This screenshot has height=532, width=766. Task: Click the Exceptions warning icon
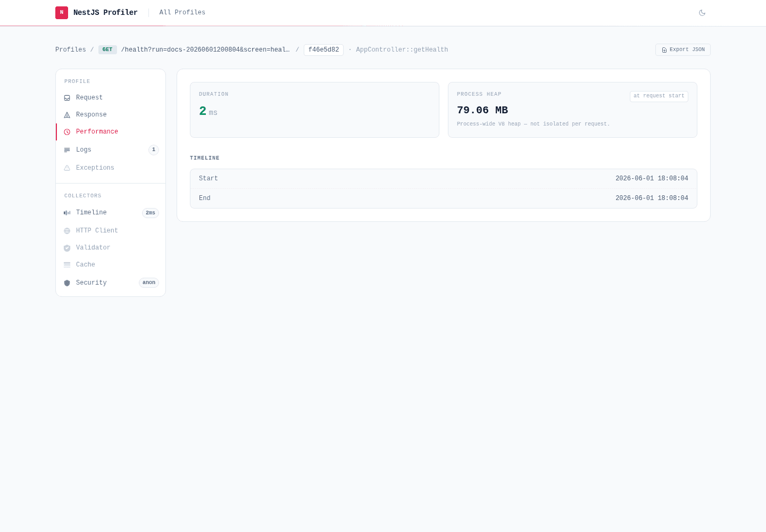point(67,168)
